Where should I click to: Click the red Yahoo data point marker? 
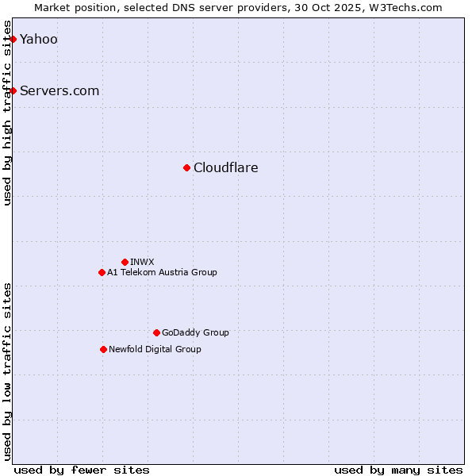tap(13, 39)
